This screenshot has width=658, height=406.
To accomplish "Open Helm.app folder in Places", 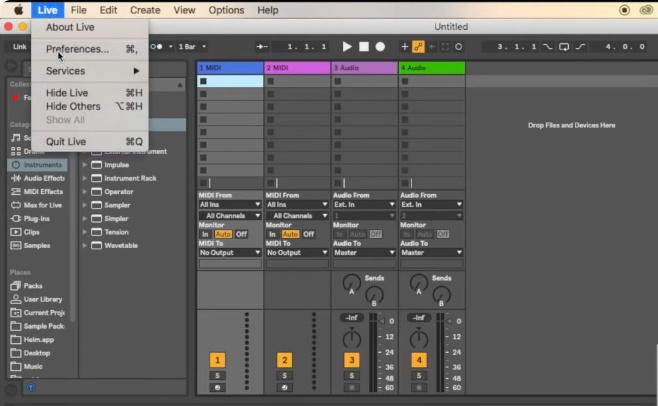I will point(33,340).
